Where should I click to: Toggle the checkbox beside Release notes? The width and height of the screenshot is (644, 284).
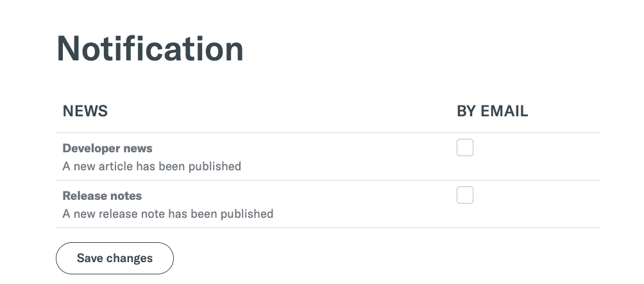click(465, 195)
